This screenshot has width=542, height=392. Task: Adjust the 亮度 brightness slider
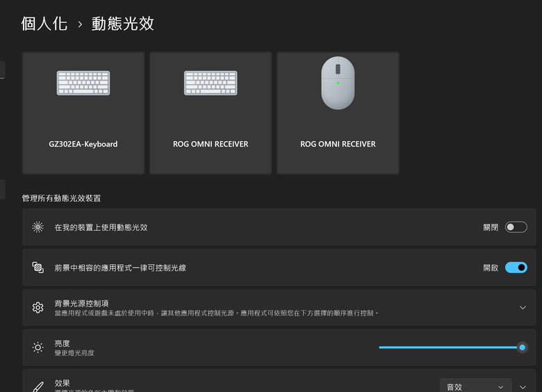(x=453, y=348)
